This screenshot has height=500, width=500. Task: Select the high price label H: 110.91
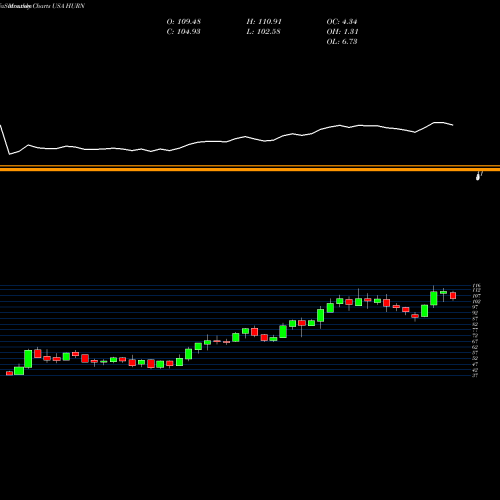coord(264,22)
